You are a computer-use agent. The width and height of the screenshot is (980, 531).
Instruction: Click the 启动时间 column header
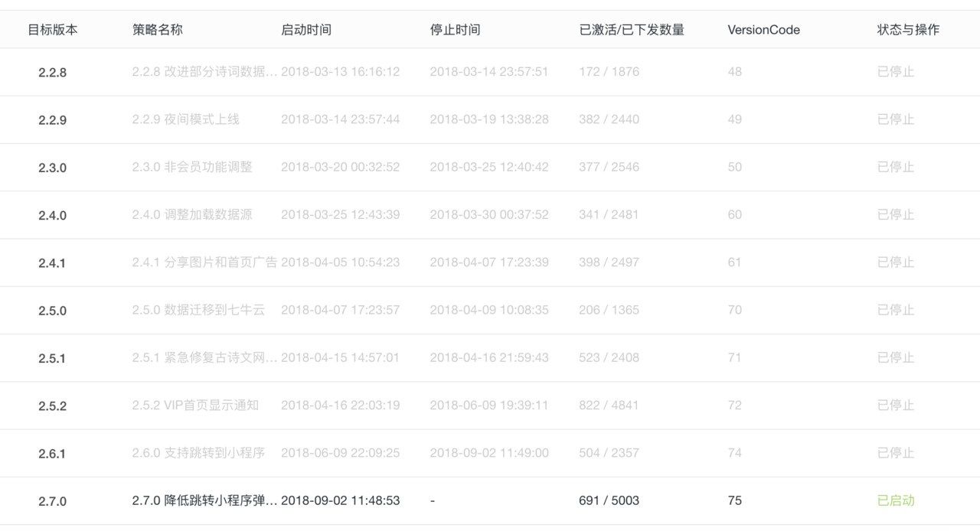pyautogui.click(x=306, y=30)
